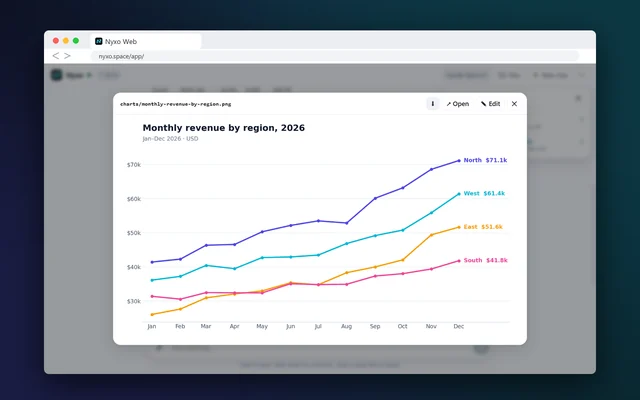Click the $30k y-axis label

click(134, 301)
